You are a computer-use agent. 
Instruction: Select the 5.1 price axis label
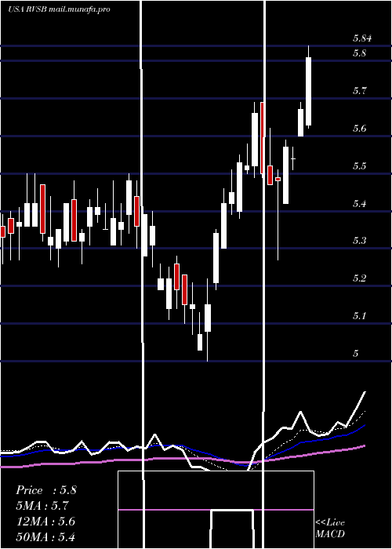(359, 316)
